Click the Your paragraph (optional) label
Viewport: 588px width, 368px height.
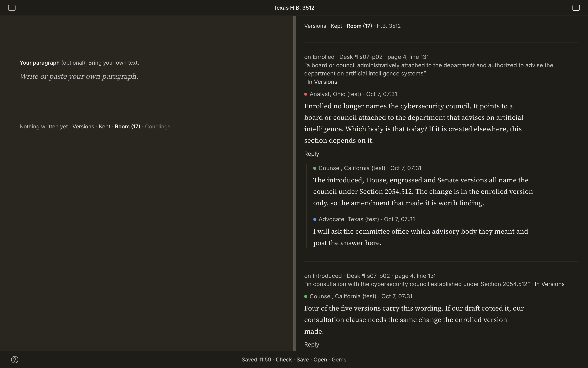pos(79,63)
